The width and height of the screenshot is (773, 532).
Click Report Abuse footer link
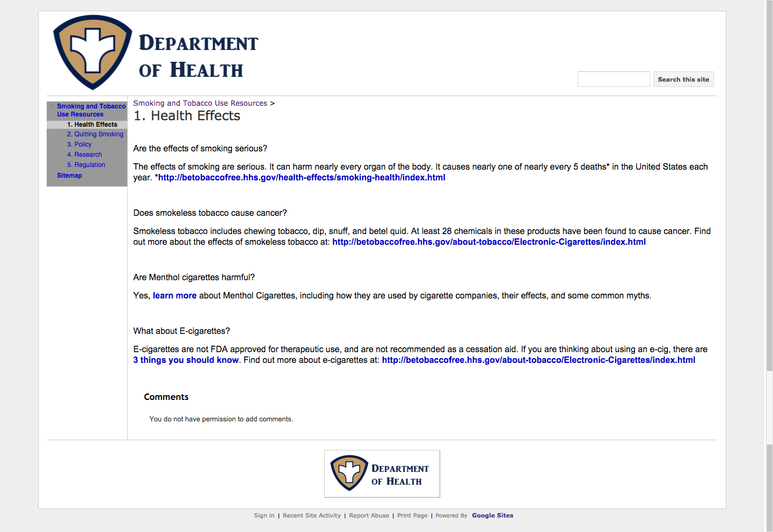[x=369, y=515]
